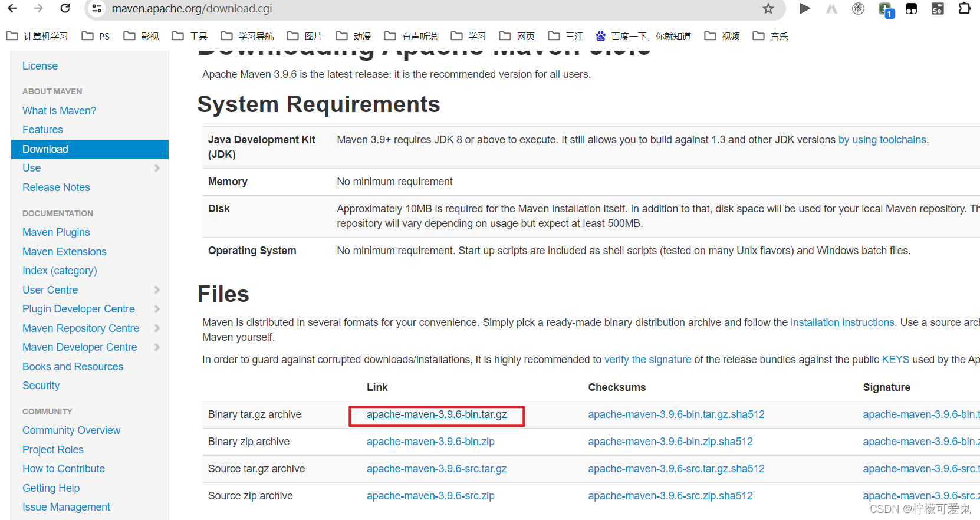
Task: Click the play-shaped extension icon
Action: click(804, 9)
